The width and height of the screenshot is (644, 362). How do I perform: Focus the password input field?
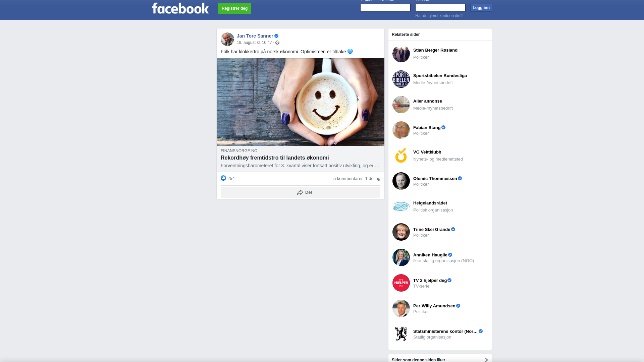(x=440, y=7)
